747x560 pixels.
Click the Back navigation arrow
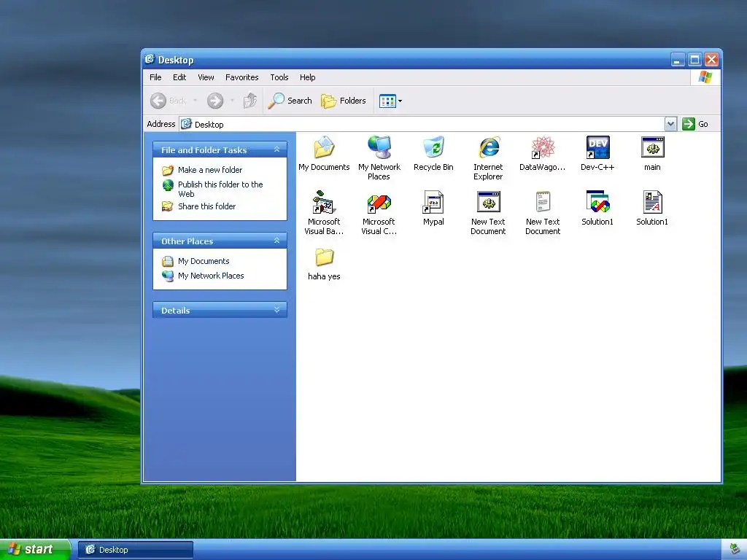coord(158,101)
